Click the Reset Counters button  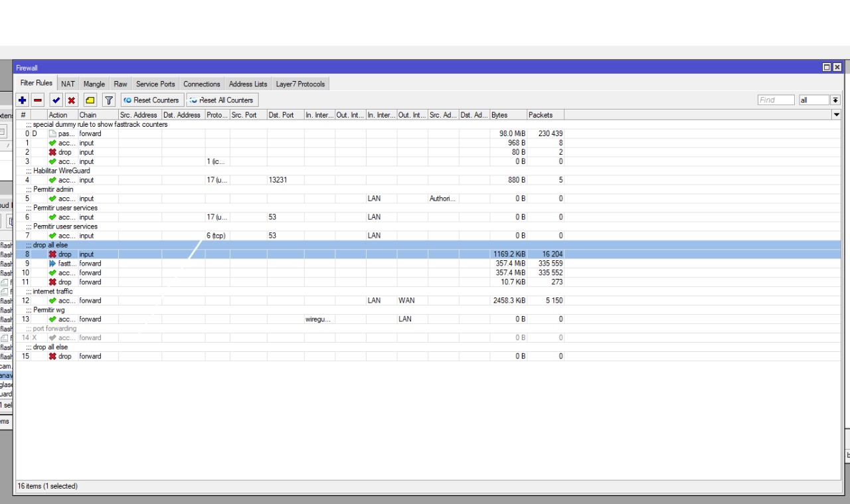pos(151,100)
